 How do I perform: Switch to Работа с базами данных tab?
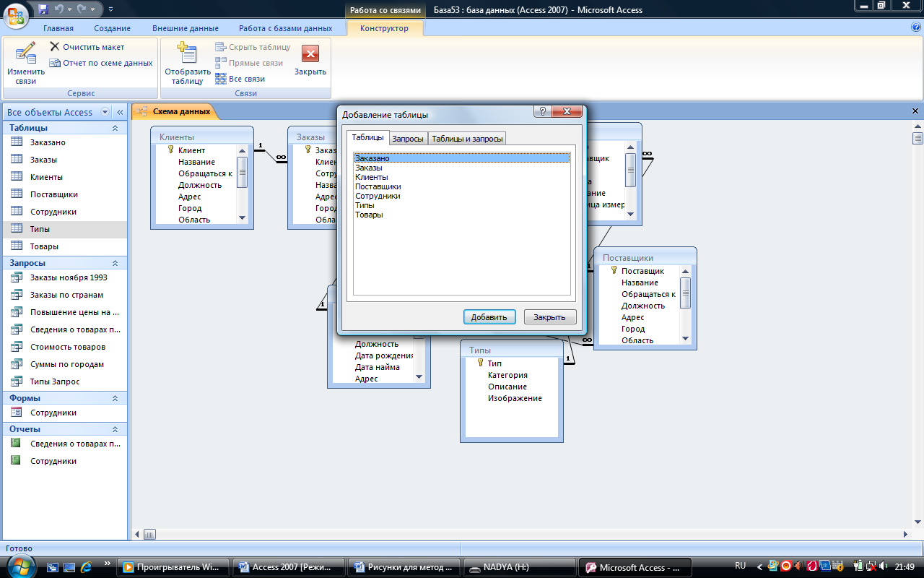tap(286, 28)
